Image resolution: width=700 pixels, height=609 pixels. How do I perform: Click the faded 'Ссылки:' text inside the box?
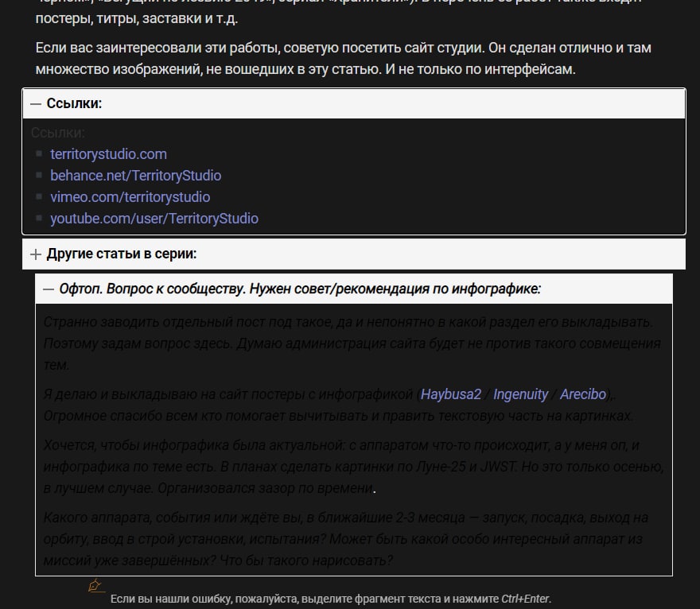coord(57,133)
